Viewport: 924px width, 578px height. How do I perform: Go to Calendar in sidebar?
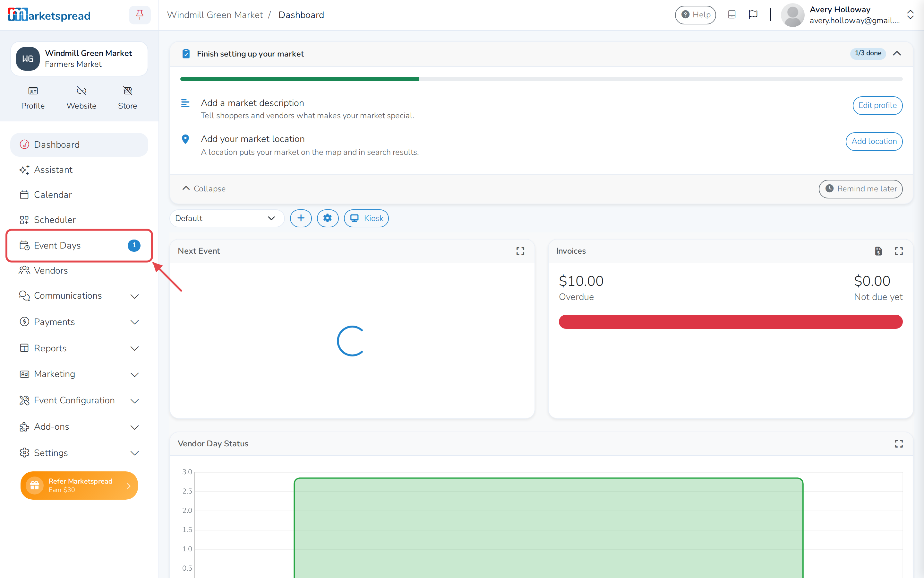79,195
